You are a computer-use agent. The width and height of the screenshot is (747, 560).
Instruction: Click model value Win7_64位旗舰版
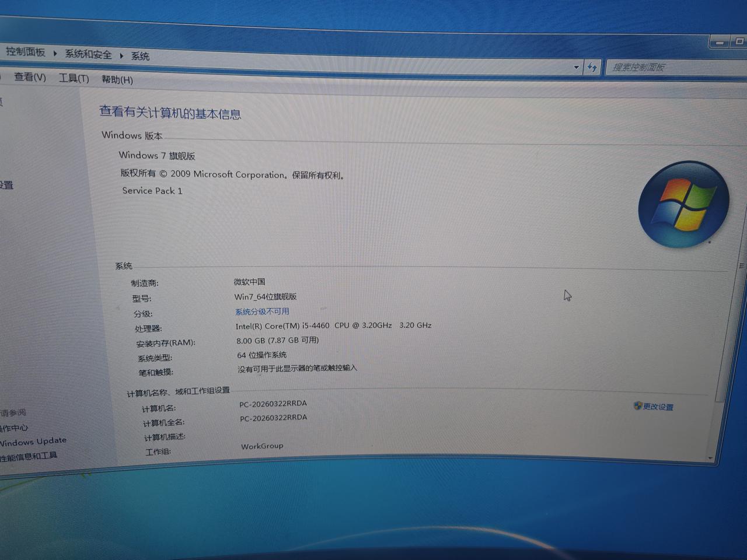[x=266, y=296]
